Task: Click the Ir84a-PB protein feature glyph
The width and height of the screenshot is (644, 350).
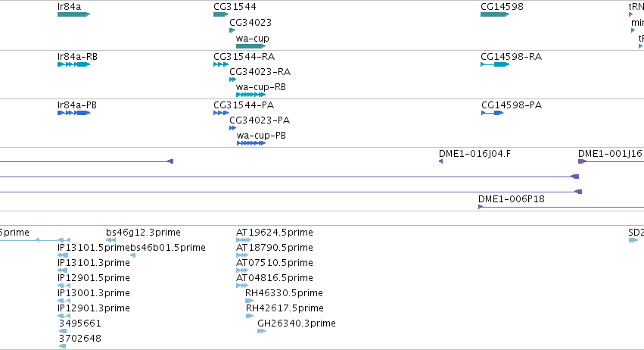Action: 74,113
